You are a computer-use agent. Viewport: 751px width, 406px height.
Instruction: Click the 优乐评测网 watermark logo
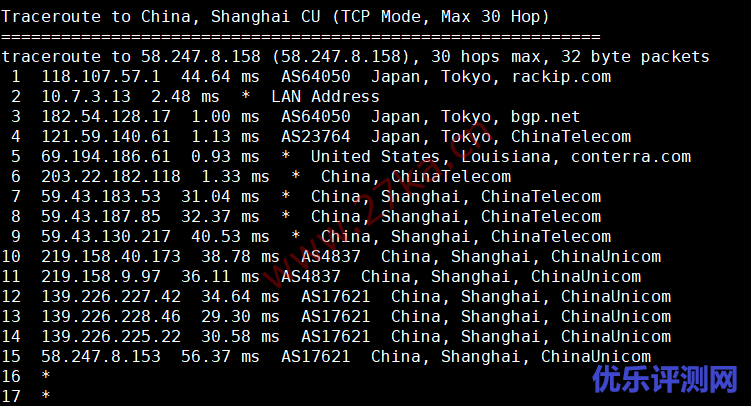[x=664, y=380]
